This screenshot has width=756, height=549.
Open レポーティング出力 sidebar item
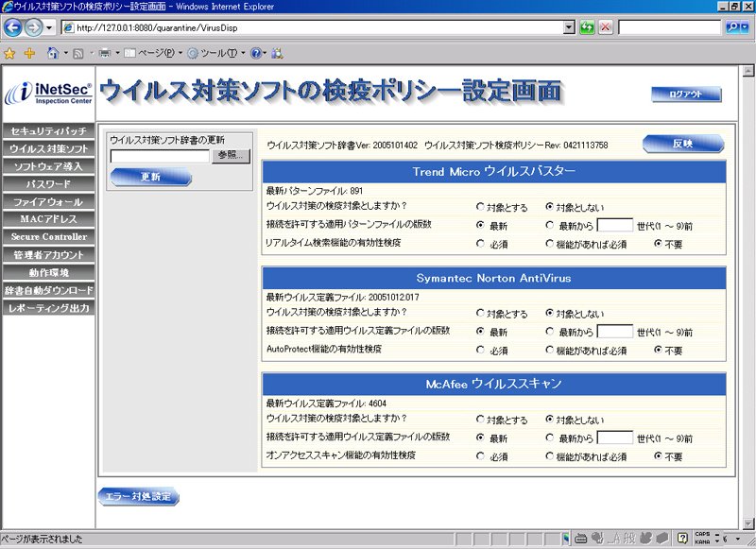click(48, 308)
